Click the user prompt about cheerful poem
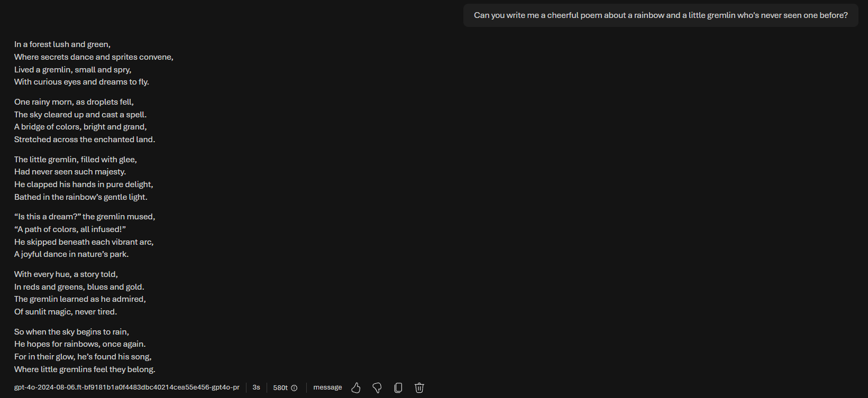Viewport: 868px width, 398px height. (x=661, y=15)
